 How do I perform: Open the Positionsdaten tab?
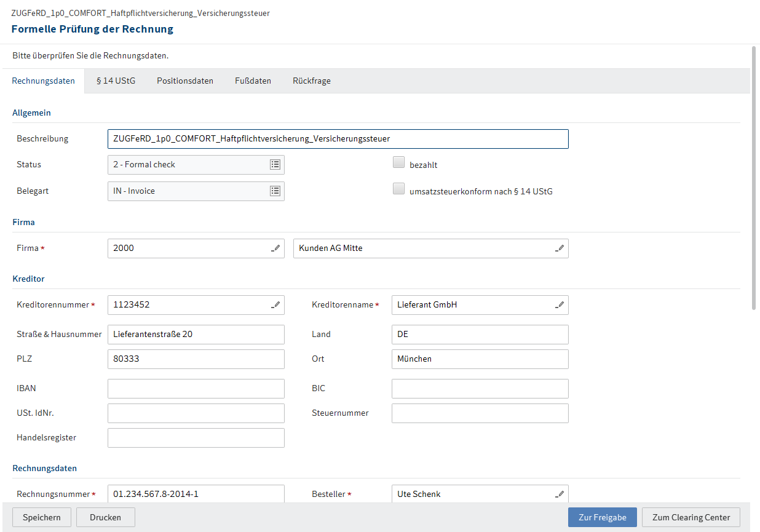point(185,81)
